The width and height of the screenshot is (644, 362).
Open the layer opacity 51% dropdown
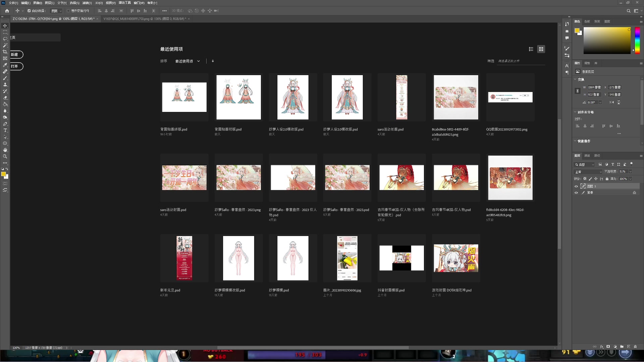(x=631, y=172)
